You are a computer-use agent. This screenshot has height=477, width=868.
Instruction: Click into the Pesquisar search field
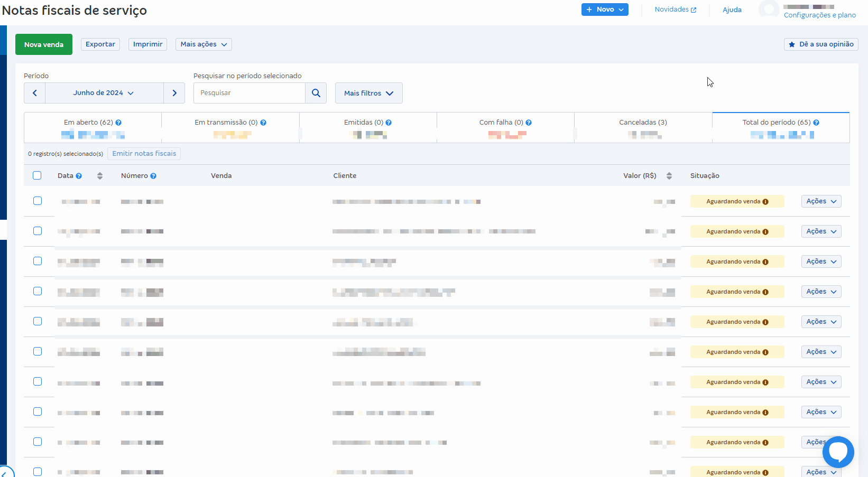[x=249, y=93]
